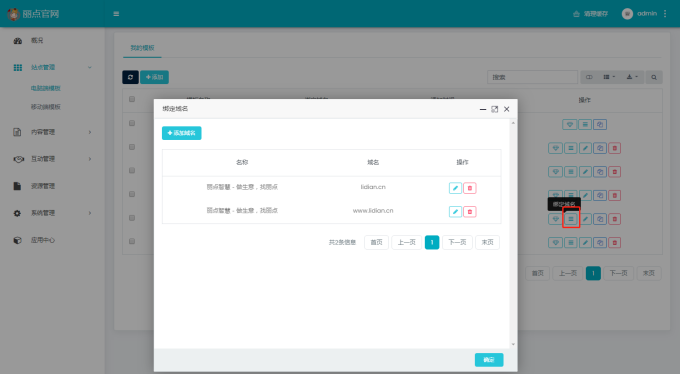Open the admin user menu
681x375 pixels.
pos(639,14)
